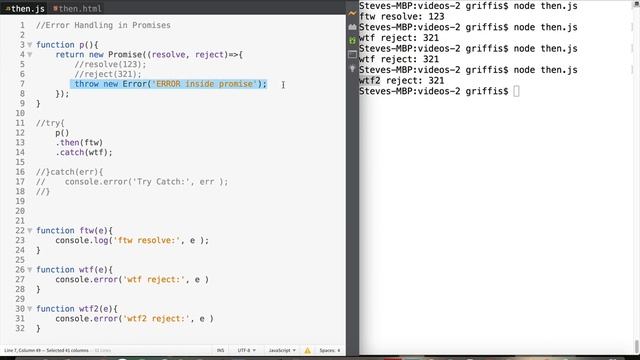
Task: Click the cursor position text 'Line 7, Column 49'
Action: point(24,350)
